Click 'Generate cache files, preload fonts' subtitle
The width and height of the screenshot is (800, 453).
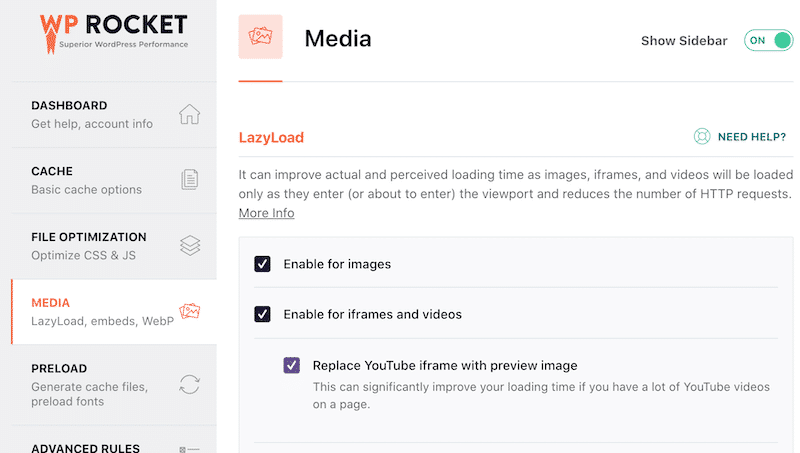point(89,394)
